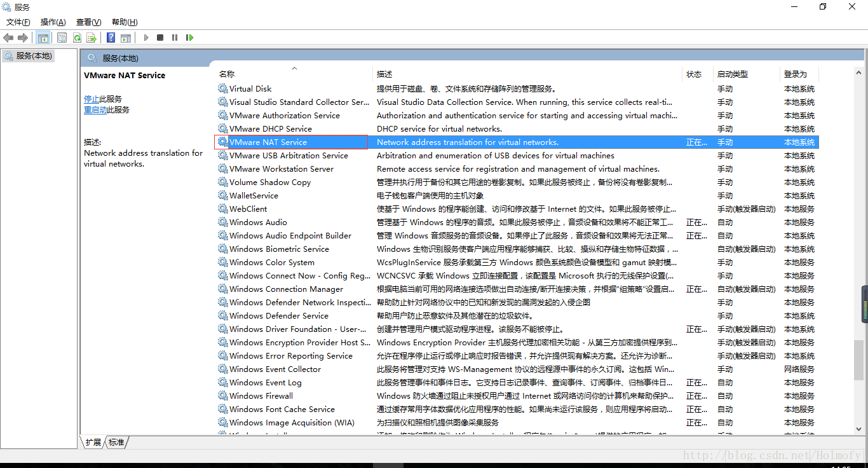The width and height of the screenshot is (868, 468).
Task: Toggle the show/hide console tree icon
Action: [x=43, y=38]
